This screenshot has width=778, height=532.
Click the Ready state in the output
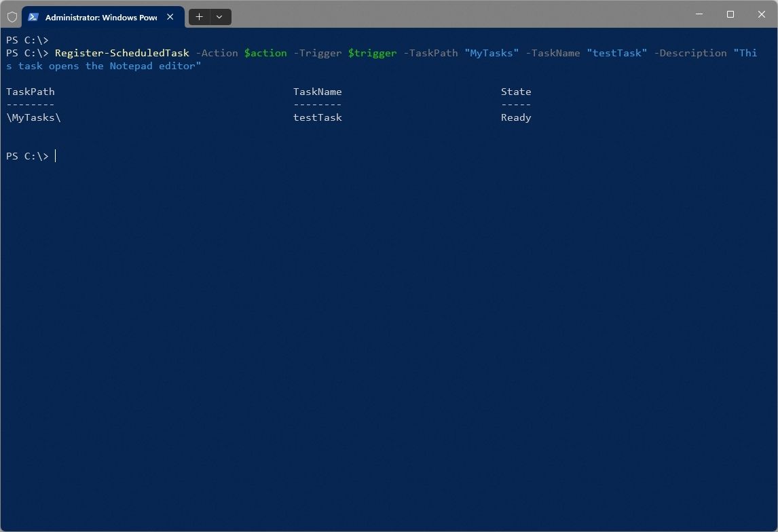coord(516,117)
